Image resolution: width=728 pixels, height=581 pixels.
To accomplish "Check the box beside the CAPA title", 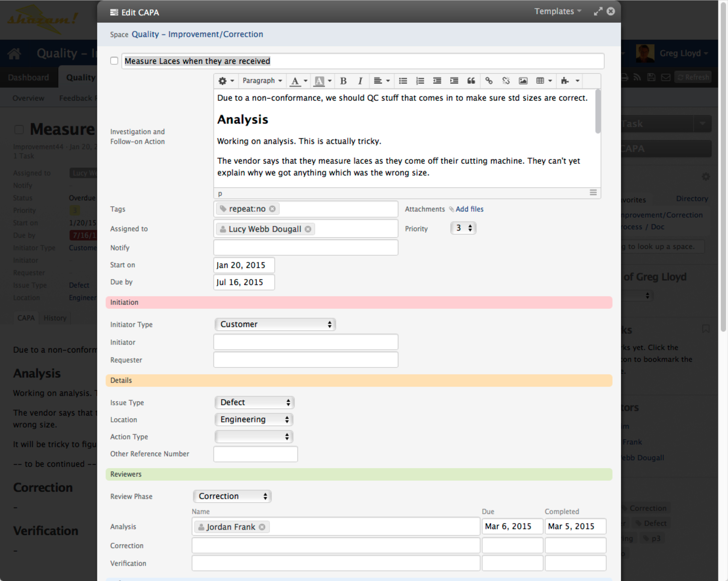I will pyautogui.click(x=114, y=61).
